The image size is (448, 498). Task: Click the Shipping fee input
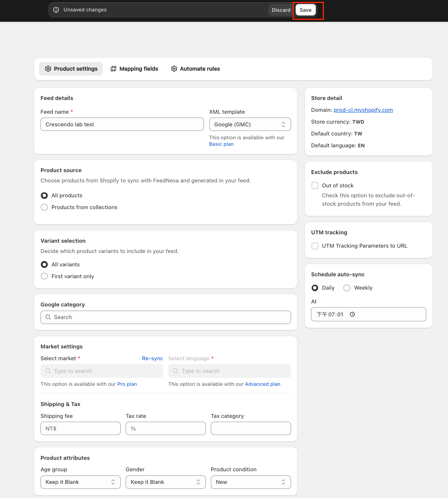click(81, 429)
